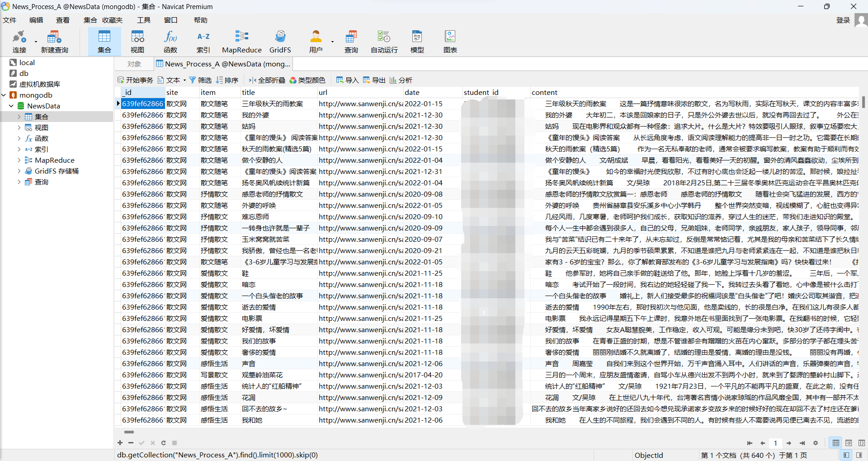This screenshot has width=868, height=461.
Task: Refresh records with the refresh icon
Action: point(163,443)
